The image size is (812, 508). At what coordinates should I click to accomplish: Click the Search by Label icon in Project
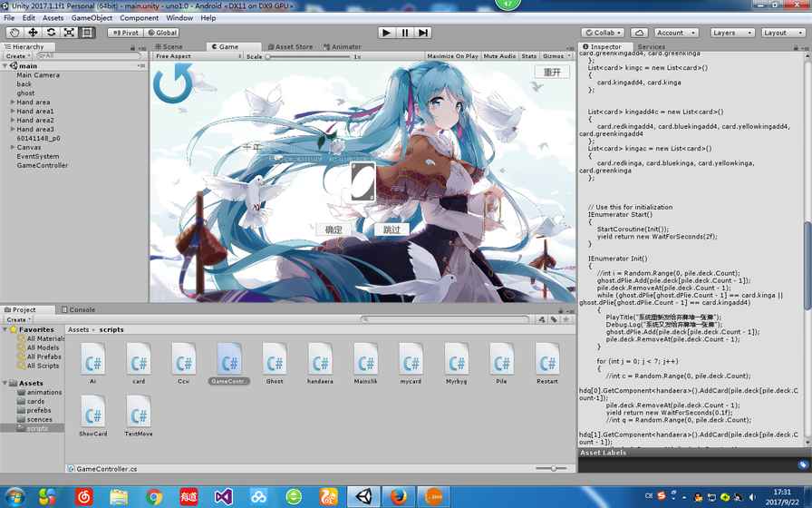pyautogui.click(x=554, y=320)
